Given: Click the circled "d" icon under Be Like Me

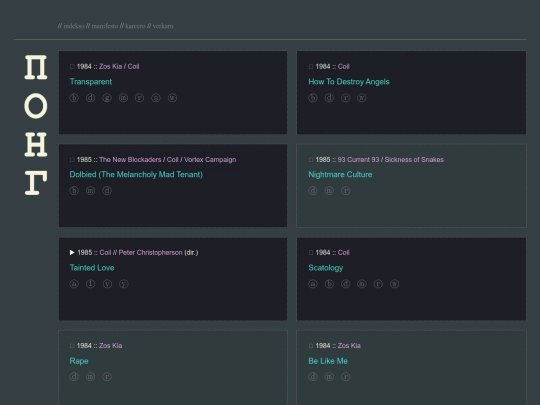Looking at the screenshot, I should (x=313, y=377).
